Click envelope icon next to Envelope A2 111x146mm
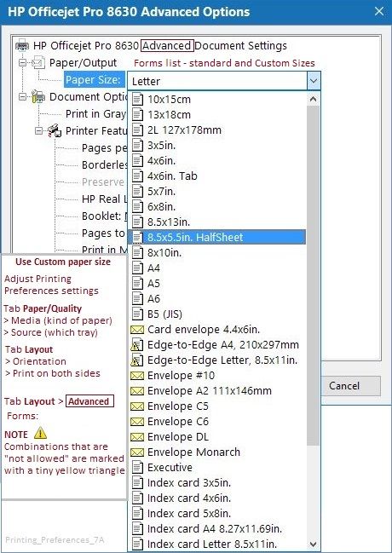Image resolution: width=392 pixels, height=553 pixels. click(137, 391)
